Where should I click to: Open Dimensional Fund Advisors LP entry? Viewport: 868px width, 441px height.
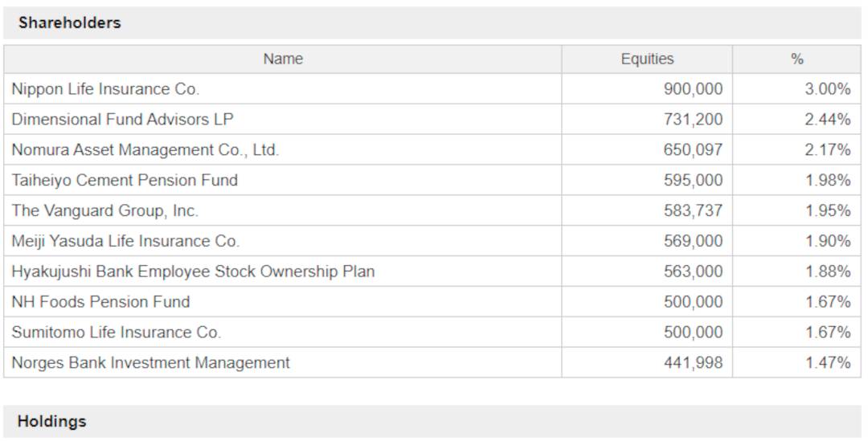122,120
